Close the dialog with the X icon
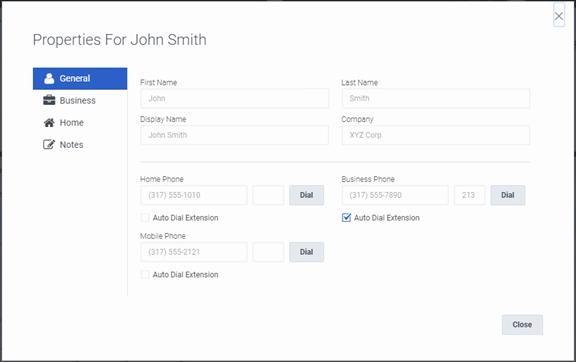Image resolution: width=576 pixels, height=363 pixels. (559, 16)
